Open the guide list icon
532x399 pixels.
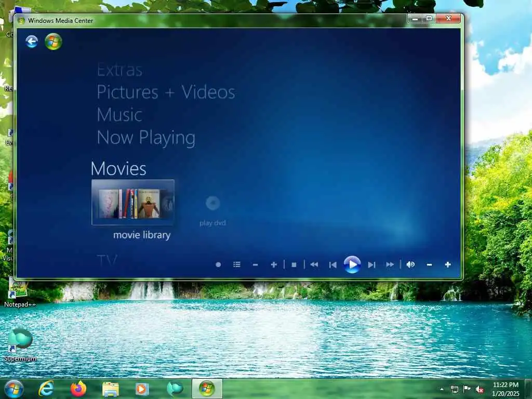[x=237, y=264]
